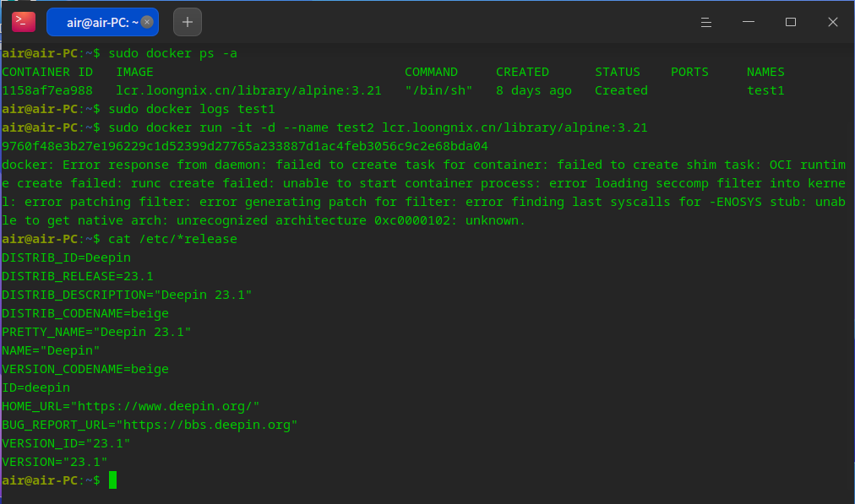Click the PORTS column header
The height and width of the screenshot is (504, 855).
pyautogui.click(x=689, y=72)
